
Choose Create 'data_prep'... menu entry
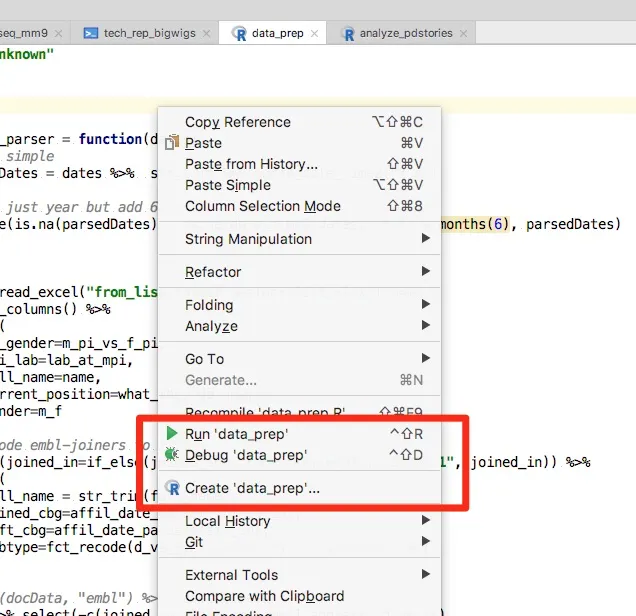click(x=299, y=488)
